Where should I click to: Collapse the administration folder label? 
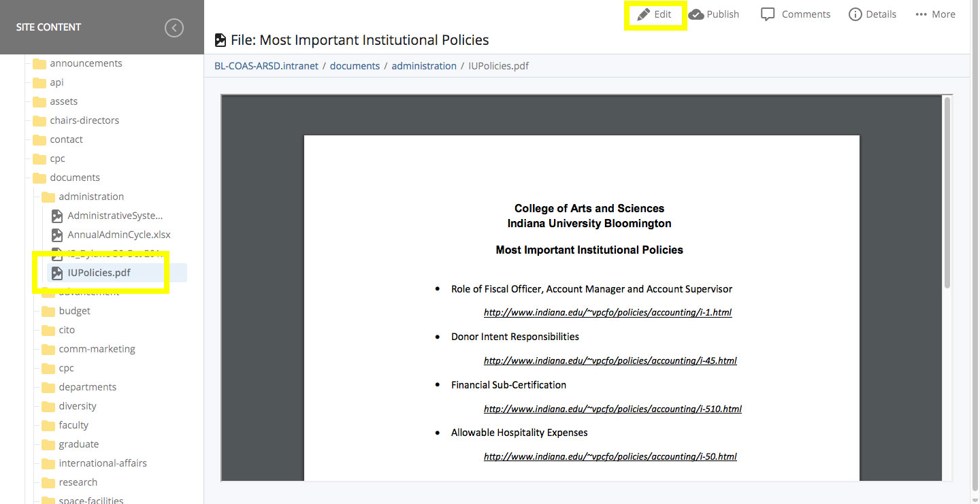point(91,197)
